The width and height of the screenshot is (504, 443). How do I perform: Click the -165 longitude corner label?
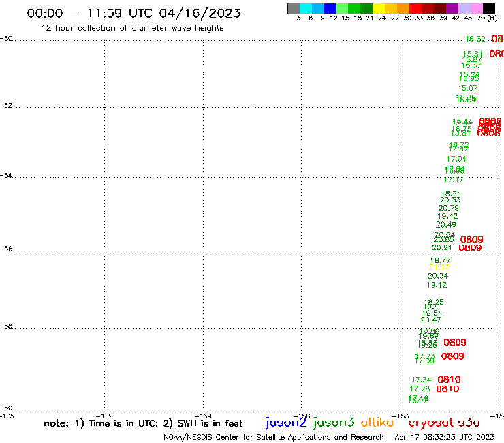7,416
